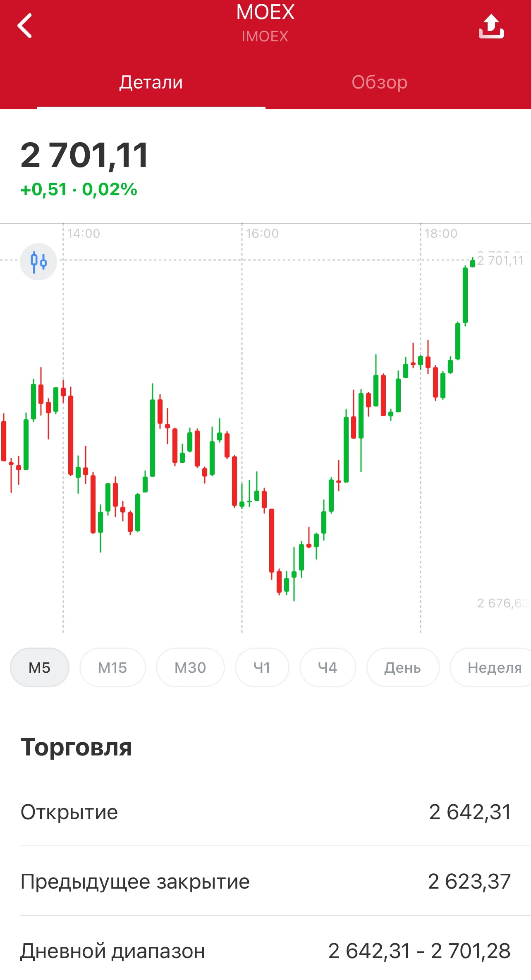Select the Детали tab
This screenshot has width=531, height=980.
tap(151, 82)
